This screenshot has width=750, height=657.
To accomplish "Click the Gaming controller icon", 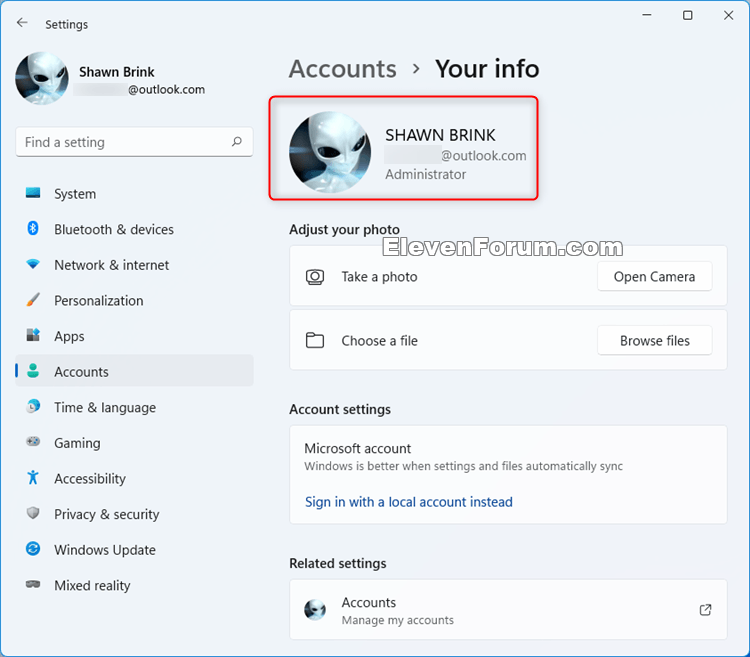I will pos(33,442).
